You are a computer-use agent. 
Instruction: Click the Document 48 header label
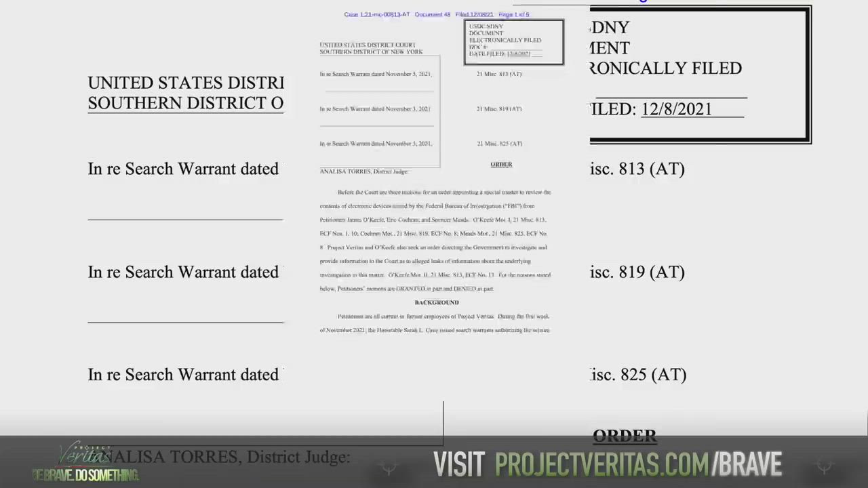tap(433, 14)
